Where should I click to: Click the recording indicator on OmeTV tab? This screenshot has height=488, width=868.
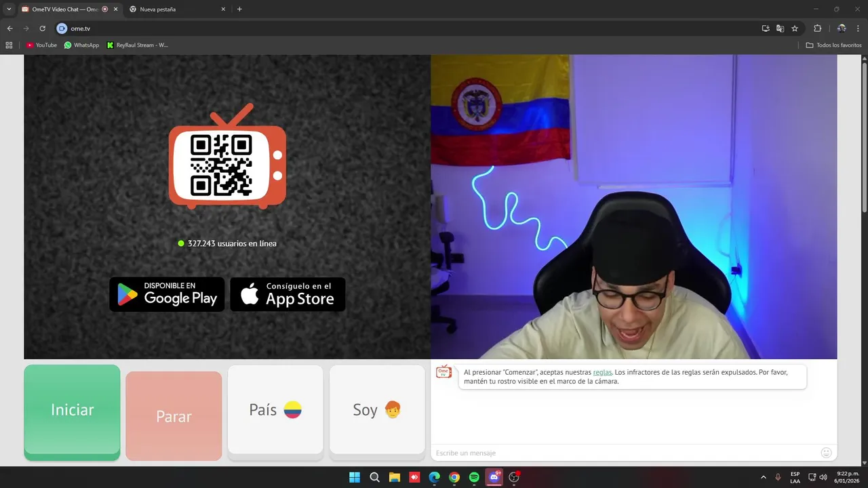click(105, 9)
